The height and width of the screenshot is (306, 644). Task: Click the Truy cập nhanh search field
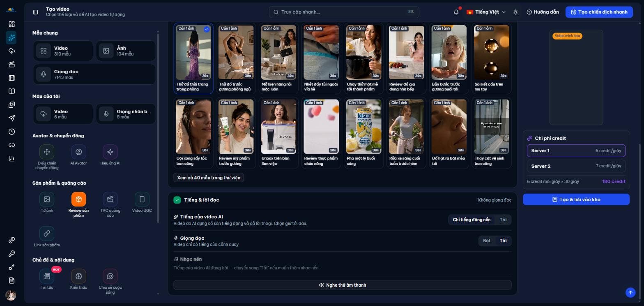tap(344, 12)
